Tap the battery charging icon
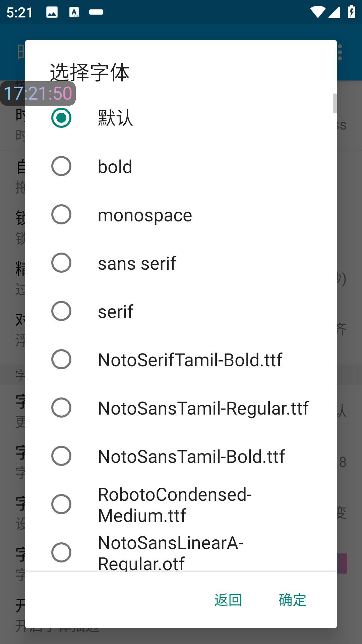 point(352,12)
